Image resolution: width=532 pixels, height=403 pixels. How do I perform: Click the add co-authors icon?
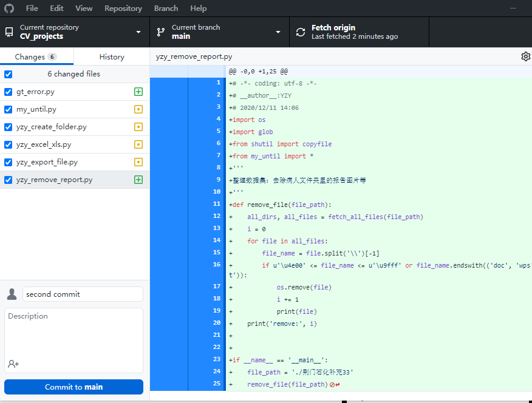tap(13, 362)
